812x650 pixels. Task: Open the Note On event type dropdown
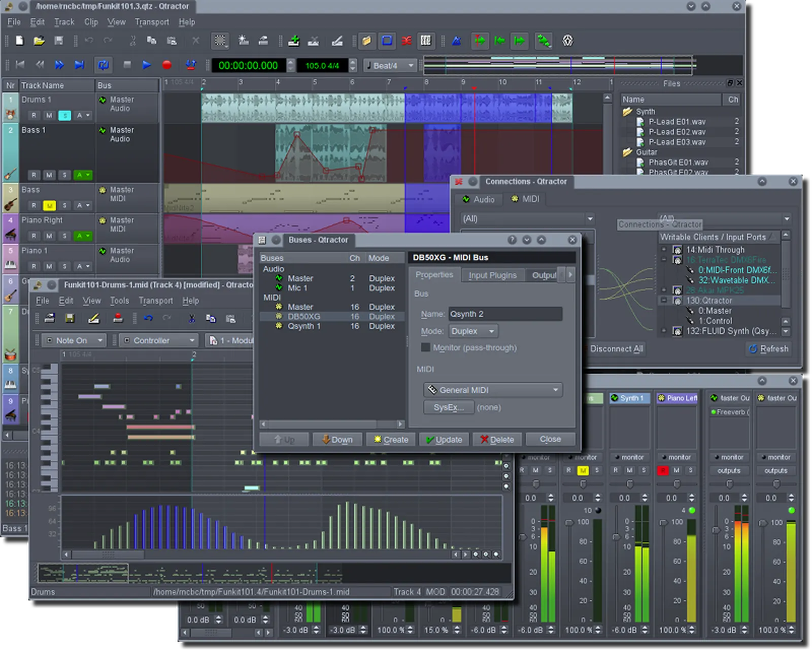(x=74, y=341)
